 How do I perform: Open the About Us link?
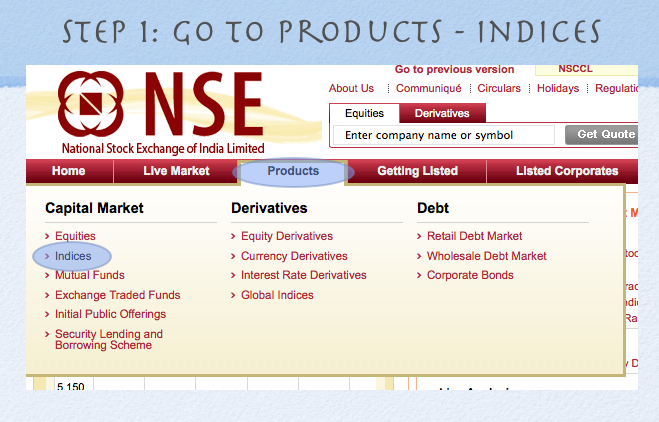tap(351, 88)
